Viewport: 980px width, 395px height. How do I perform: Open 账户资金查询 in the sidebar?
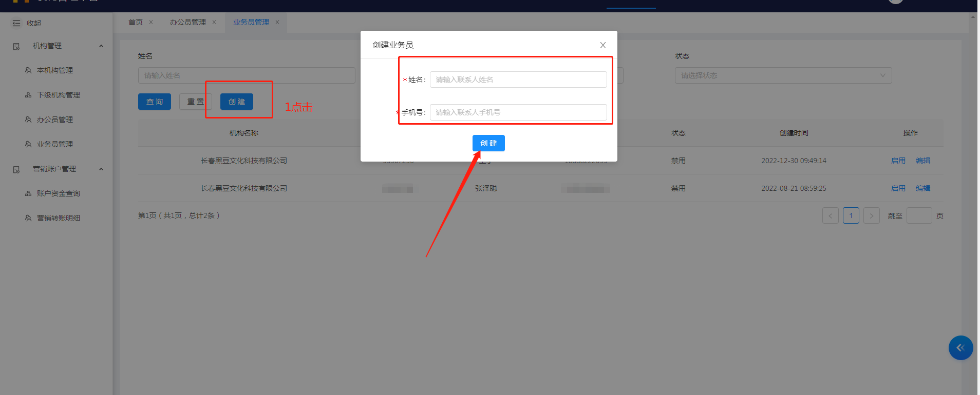click(59, 193)
